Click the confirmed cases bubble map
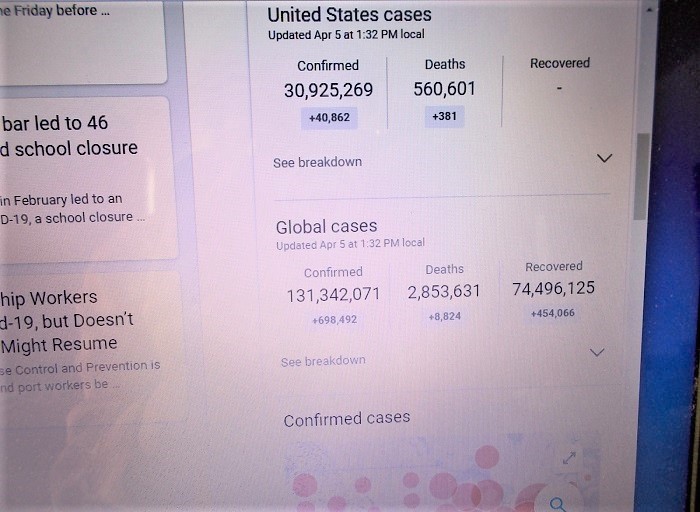The height and width of the screenshot is (512, 700). click(440, 480)
